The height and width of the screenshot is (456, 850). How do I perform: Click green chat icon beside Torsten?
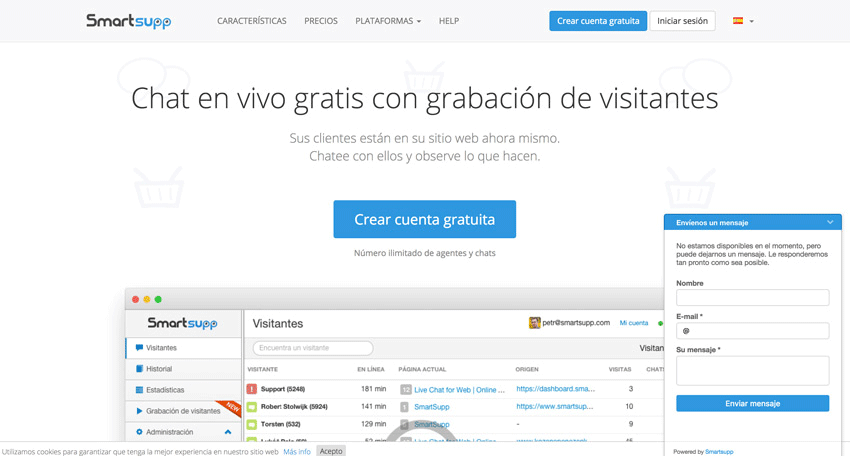(x=252, y=424)
